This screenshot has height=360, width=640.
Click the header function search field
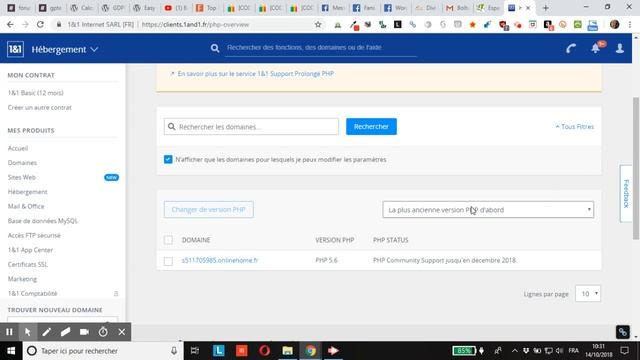point(321,48)
